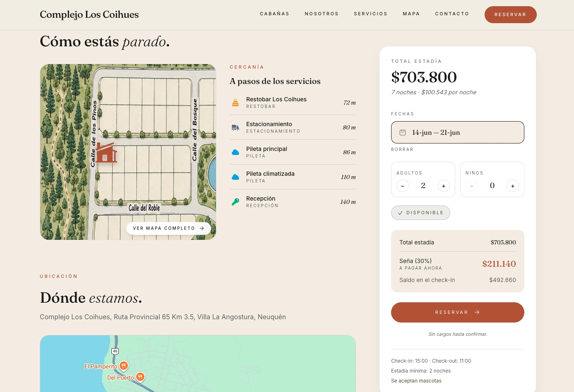Click the calendar icon in the dates field

pos(403,132)
